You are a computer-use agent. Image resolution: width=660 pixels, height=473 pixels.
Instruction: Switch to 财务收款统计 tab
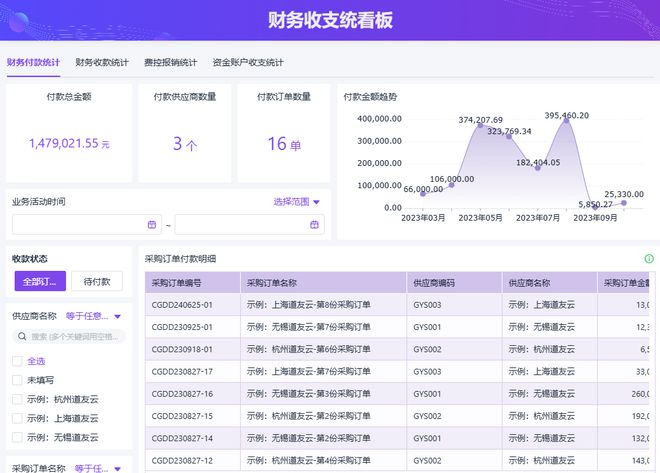point(102,63)
